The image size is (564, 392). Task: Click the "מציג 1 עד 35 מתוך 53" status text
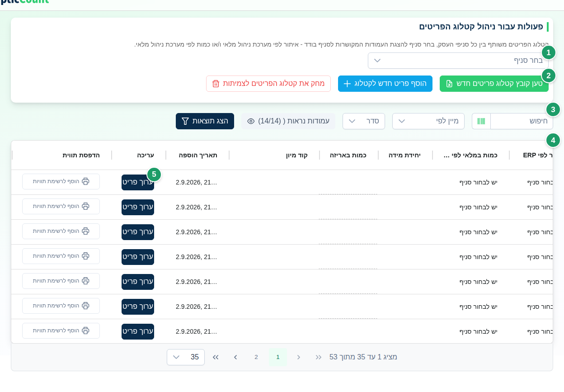363,357
